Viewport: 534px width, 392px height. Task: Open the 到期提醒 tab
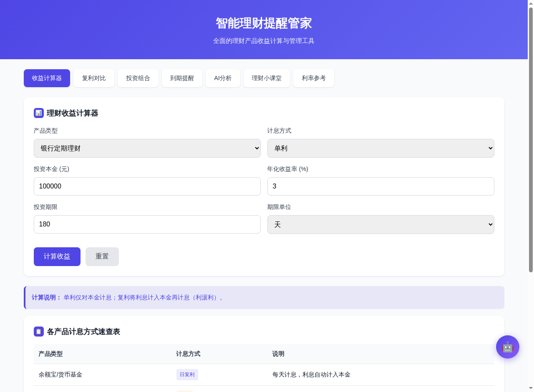coord(182,78)
